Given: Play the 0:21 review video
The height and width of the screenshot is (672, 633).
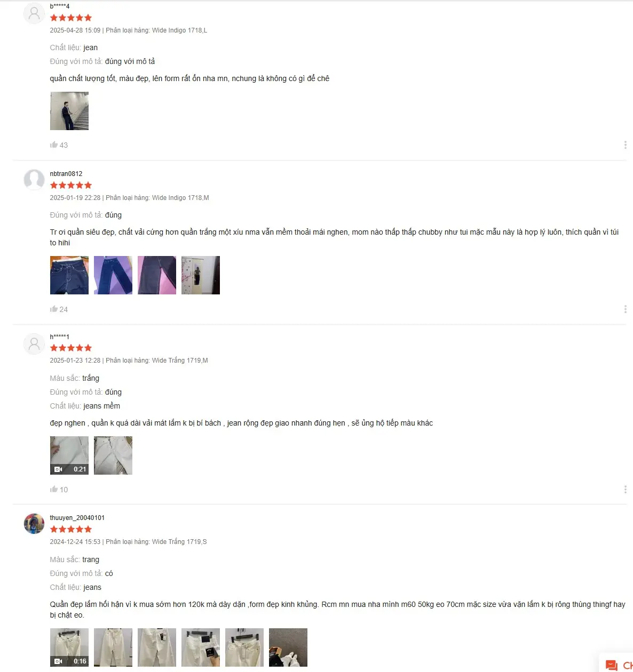Looking at the screenshot, I should coord(69,455).
